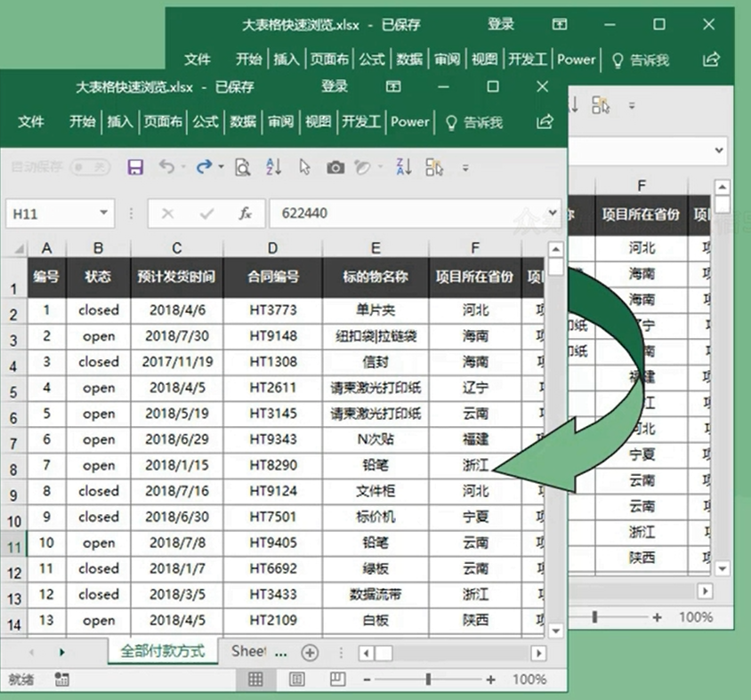Click ribbon display options icon in back window

pos(560,24)
